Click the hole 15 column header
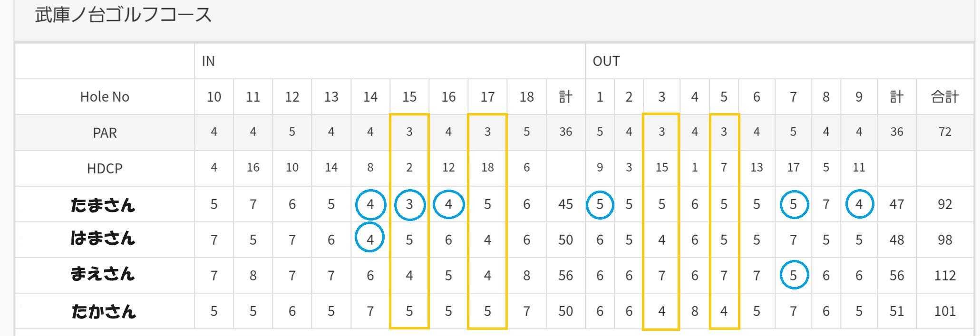This screenshot has height=336, width=980. (409, 97)
